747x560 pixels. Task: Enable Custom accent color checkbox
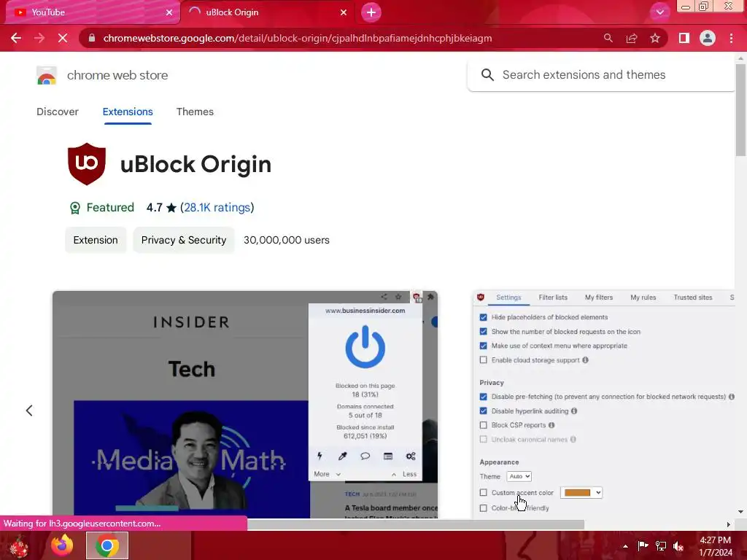(483, 492)
